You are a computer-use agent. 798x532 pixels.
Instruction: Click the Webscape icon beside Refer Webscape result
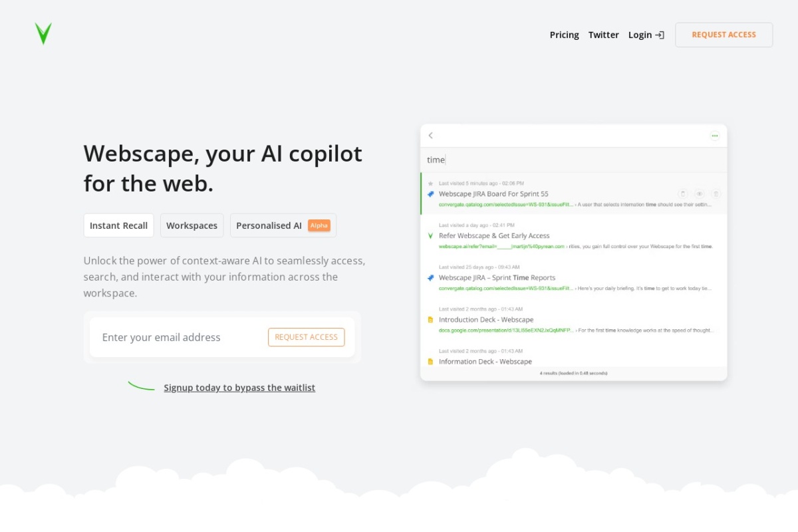pyautogui.click(x=430, y=236)
